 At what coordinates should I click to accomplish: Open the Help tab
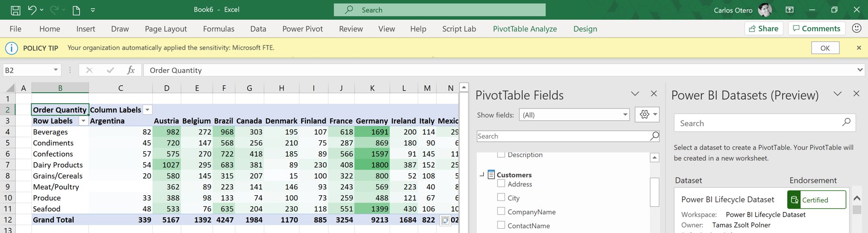[x=418, y=29]
